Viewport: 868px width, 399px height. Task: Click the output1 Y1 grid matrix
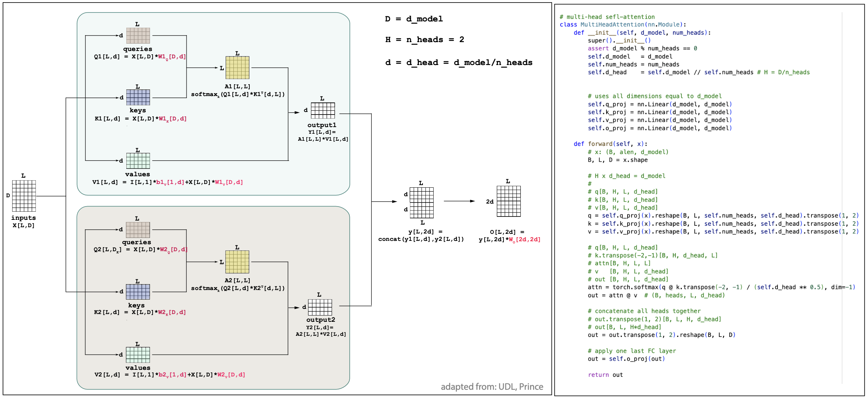click(323, 110)
